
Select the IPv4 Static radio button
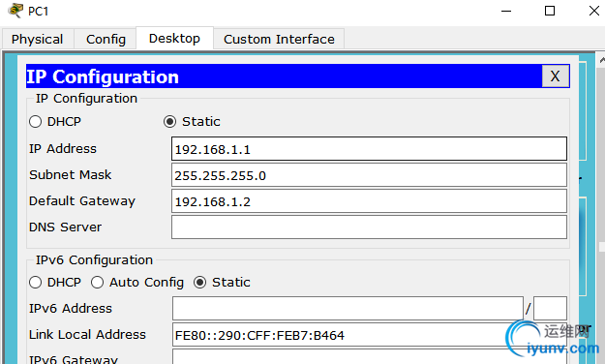(169, 122)
